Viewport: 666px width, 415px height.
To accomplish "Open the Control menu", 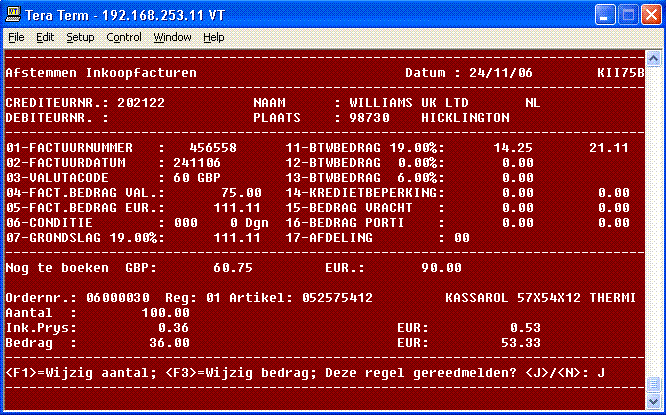I will click(124, 37).
